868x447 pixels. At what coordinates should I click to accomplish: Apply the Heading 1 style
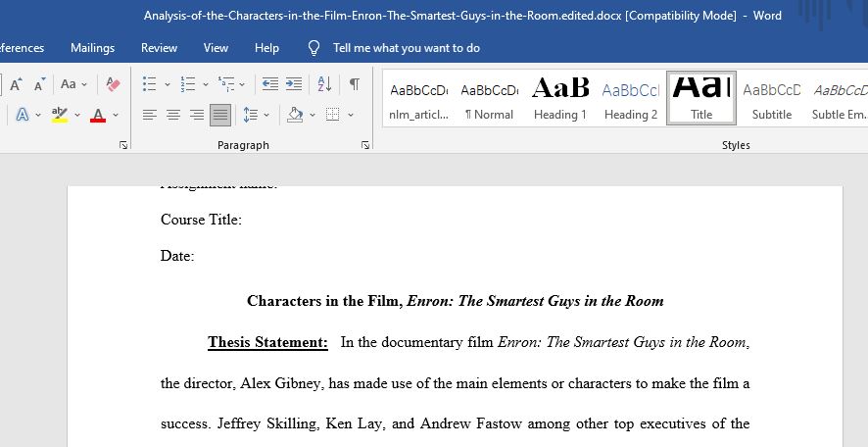click(560, 99)
